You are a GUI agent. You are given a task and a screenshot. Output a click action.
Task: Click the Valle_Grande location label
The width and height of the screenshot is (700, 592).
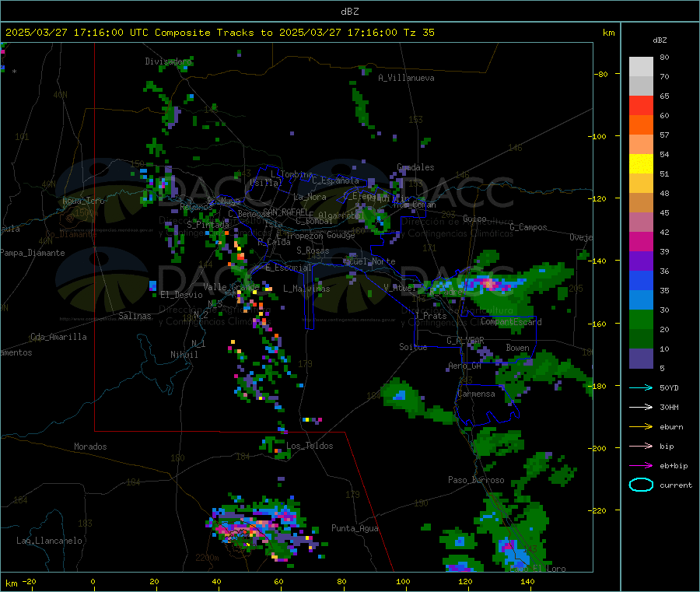(x=231, y=286)
